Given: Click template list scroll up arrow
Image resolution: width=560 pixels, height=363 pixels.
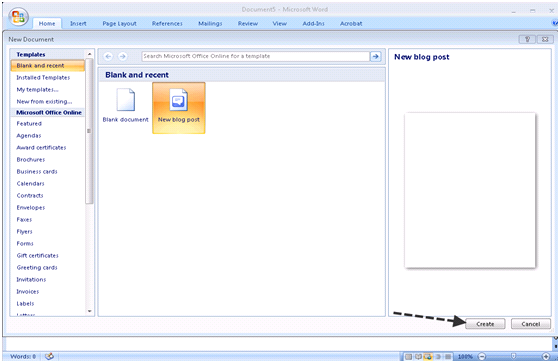Looking at the screenshot, I should (89, 54).
